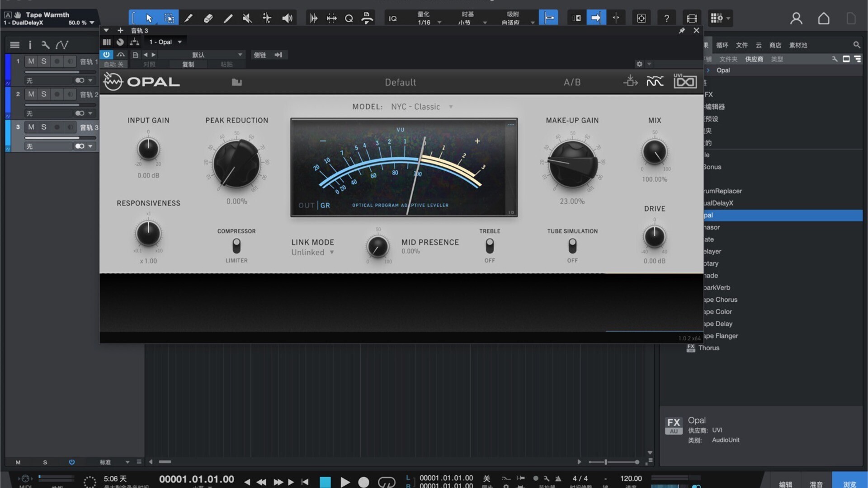
Task: Open the wrench track options
Action: coord(45,45)
